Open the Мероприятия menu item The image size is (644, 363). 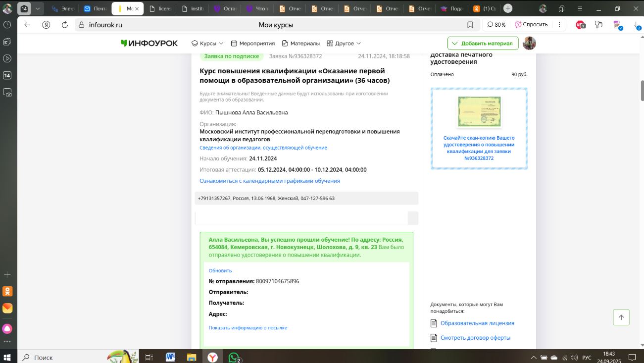(x=251, y=44)
